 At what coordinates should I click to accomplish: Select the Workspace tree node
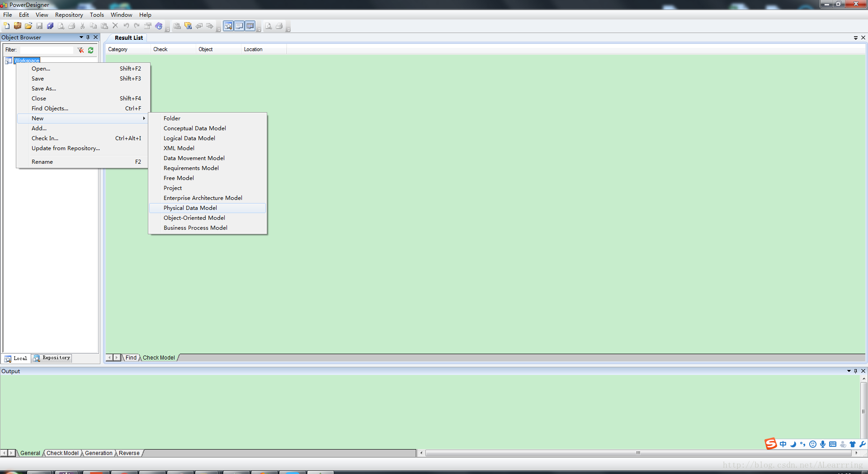[x=27, y=61]
